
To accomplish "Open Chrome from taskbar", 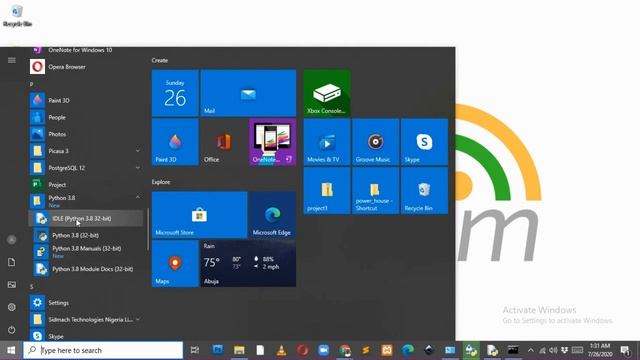I will (x=345, y=350).
